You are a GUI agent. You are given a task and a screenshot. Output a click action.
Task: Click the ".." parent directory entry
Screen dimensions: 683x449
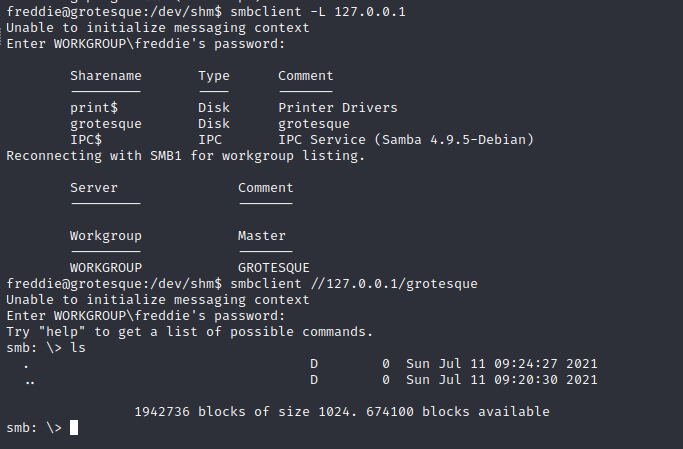coord(28,380)
